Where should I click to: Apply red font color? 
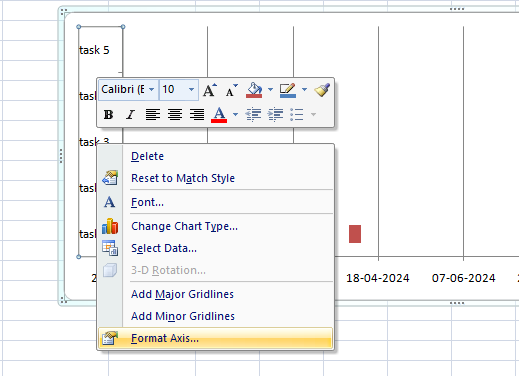pyautogui.click(x=219, y=115)
